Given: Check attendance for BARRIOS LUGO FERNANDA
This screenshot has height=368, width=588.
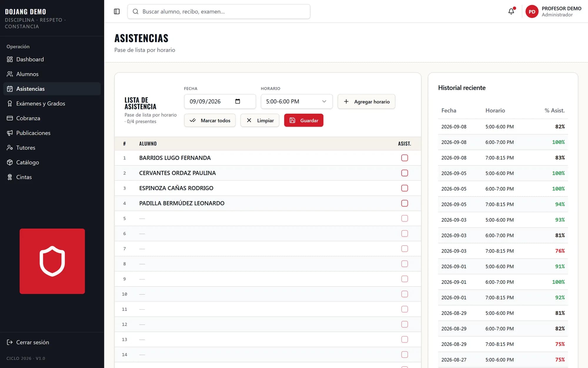Looking at the screenshot, I should click(x=405, y=158).
